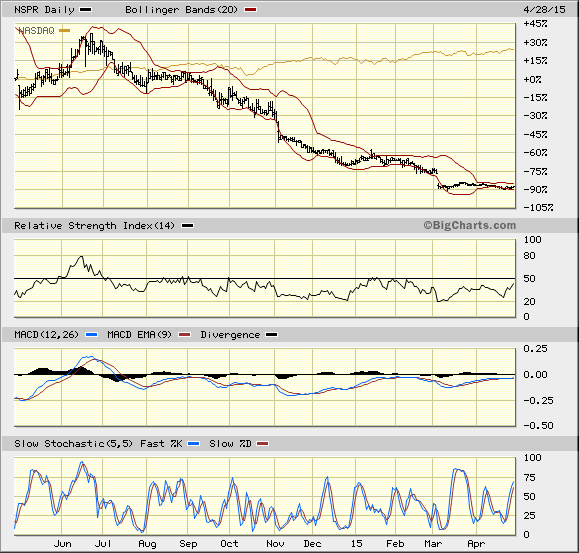Click the 25 label on Stochastic axis
579x553 pixels.
[x=529, y=515]
